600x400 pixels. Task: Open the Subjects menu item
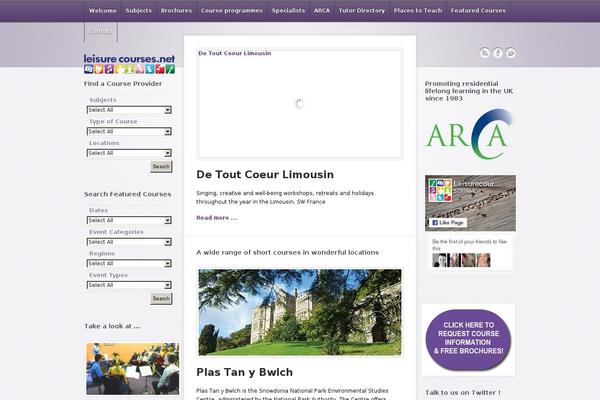pos(139,11)
